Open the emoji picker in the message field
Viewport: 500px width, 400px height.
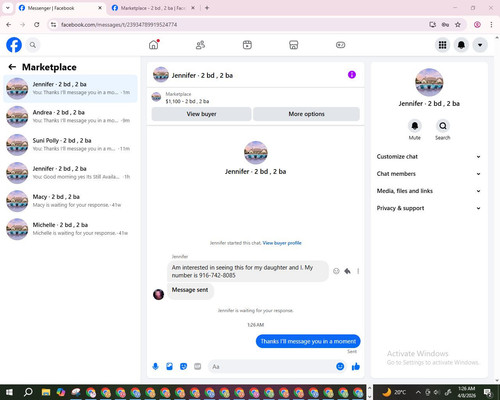point(340,367)
